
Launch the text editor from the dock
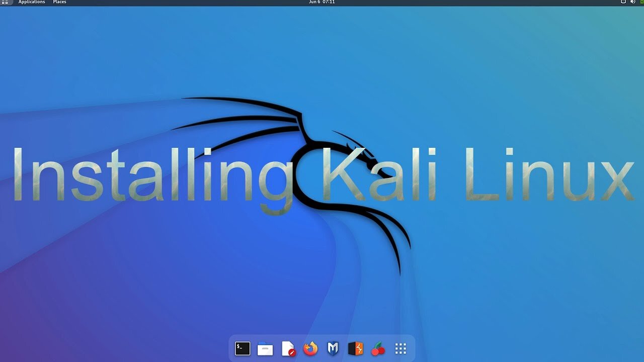(288, 348)
